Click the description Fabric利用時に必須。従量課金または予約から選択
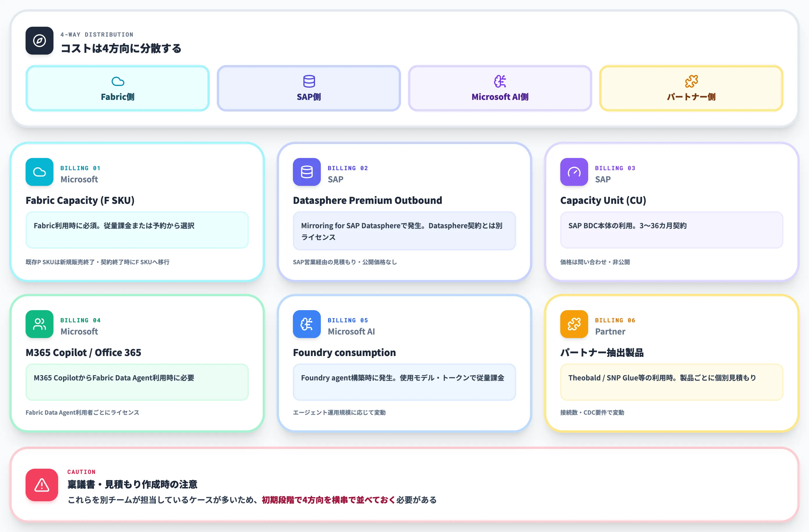Viewport: 809px width, 532px height. click(114, 226)
